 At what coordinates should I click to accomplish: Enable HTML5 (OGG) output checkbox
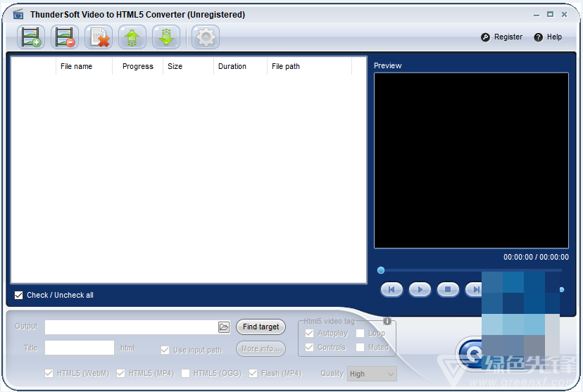(x=185, y=373)
